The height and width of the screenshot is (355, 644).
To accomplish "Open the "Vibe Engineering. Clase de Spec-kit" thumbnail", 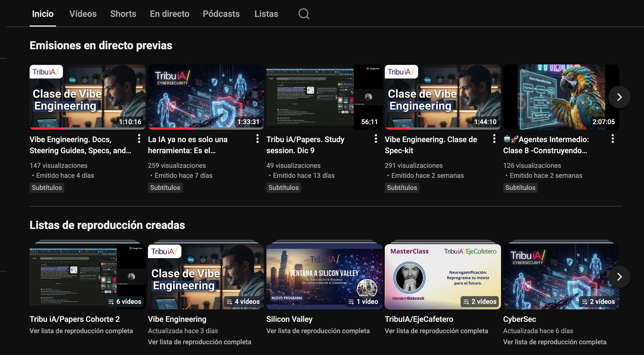I will [x=443, y=97].
